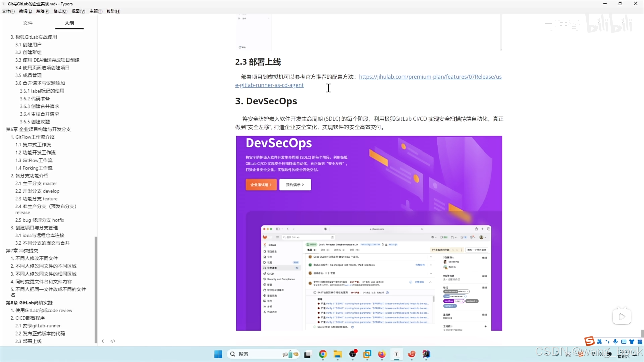This screenshot has width=644, height=362.
Task: Open the 段落(P) menu
Action: coord(43,11)
